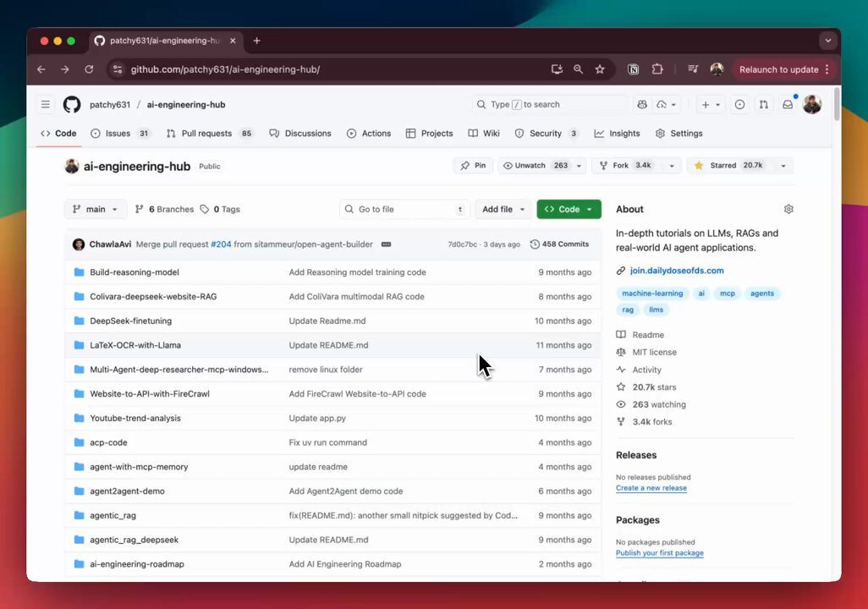Image resolution: width=868 pixels, height=609 pixels.
Task: Open the hamburger navigation menu
Action: 46,104
